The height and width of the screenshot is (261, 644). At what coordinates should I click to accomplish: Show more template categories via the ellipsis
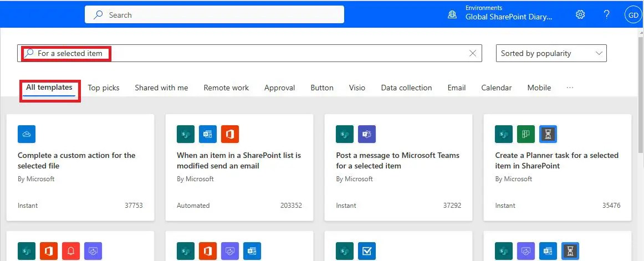click(570, 88)
